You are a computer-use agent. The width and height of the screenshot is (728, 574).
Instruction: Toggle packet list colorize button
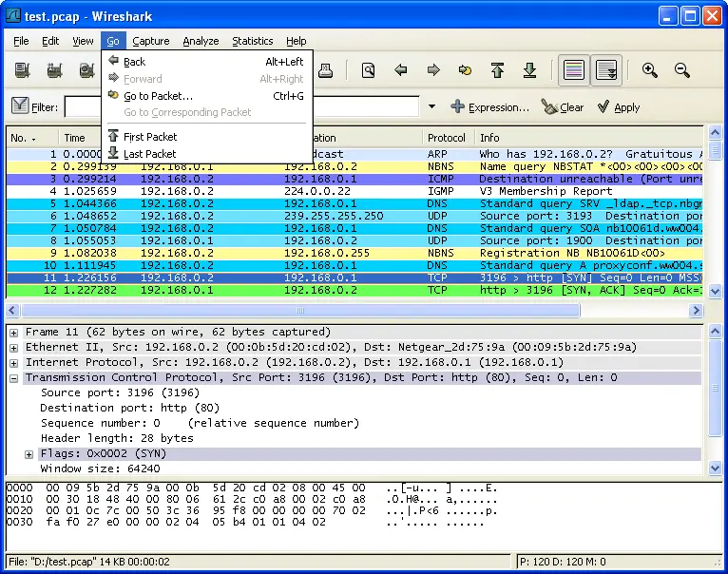click(x=573, y=70)
